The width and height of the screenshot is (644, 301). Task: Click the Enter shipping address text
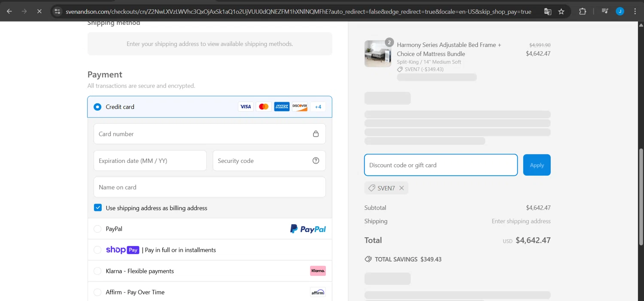click(521, 221)
